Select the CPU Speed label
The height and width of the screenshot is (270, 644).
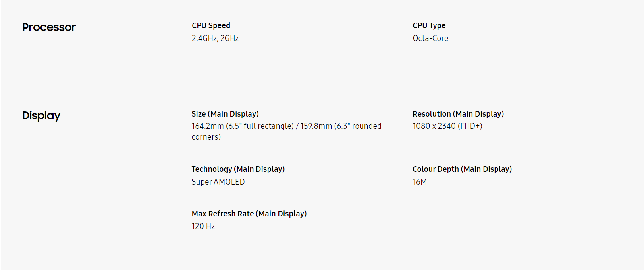[x=211, y=25]
